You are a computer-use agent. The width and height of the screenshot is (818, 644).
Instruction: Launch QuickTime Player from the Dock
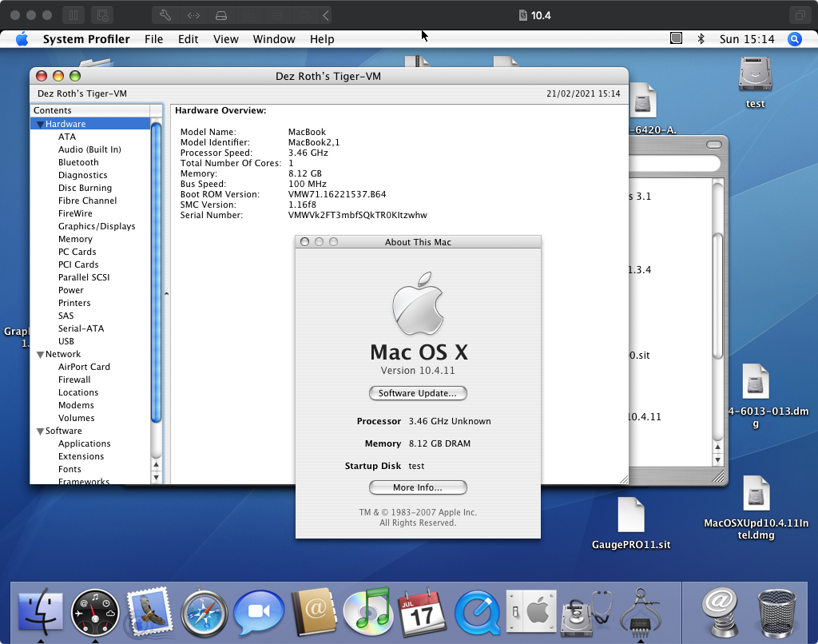point(477,613)
